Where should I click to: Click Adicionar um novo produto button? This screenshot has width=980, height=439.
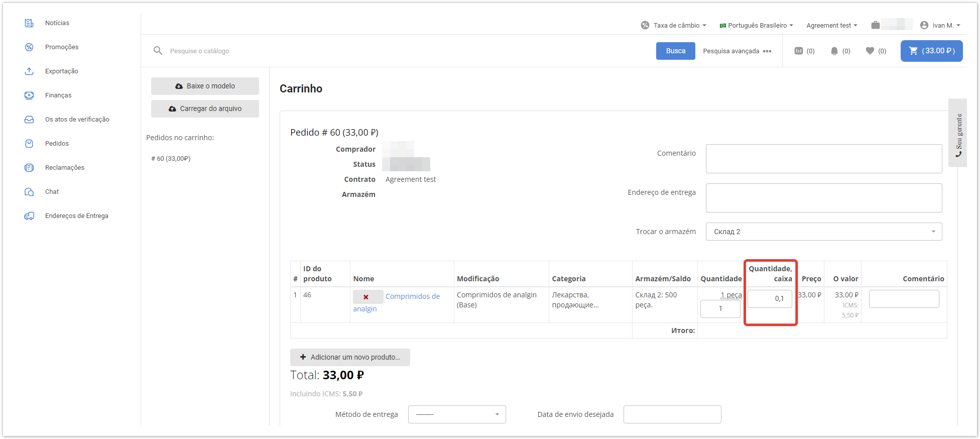pyautogui.click(x=350, y=357)
